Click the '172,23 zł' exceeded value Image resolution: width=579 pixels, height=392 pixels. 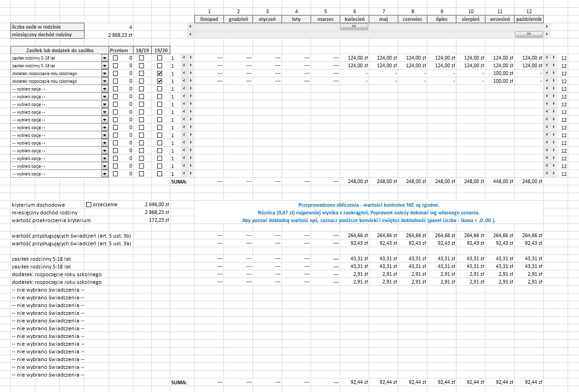click(159, 220)
